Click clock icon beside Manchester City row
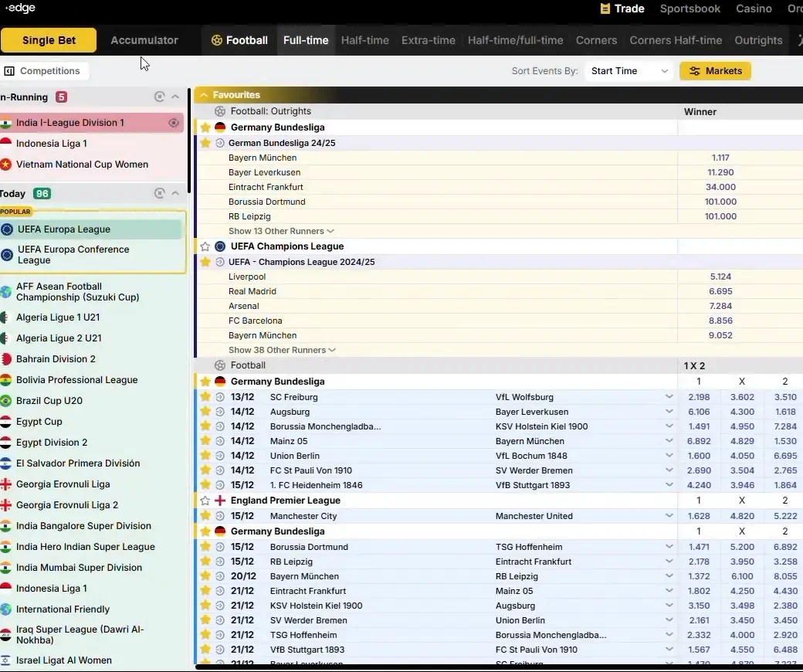Screen dimensions: 803x672 (220, 516)
